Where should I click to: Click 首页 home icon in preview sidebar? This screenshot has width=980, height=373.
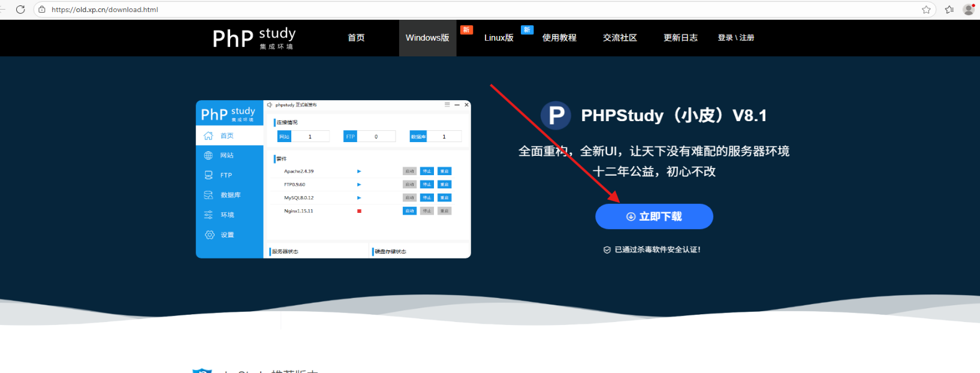(x=209, y=136)
